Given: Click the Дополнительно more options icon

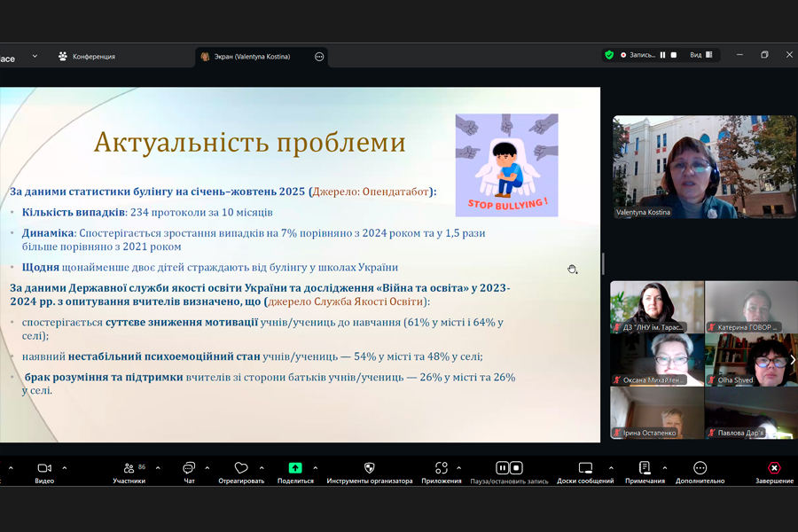Looking at the screenshot, I should [700, 468].
